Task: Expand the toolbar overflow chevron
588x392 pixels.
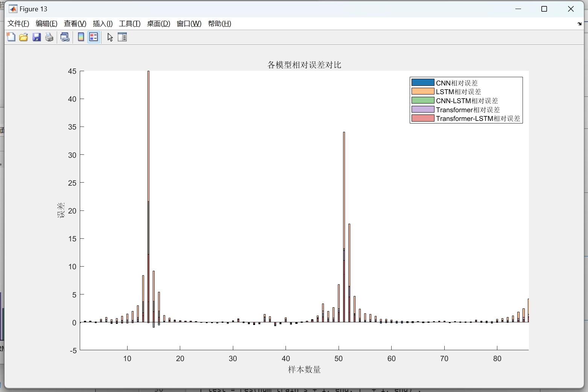Action: (x=579, y=23)
